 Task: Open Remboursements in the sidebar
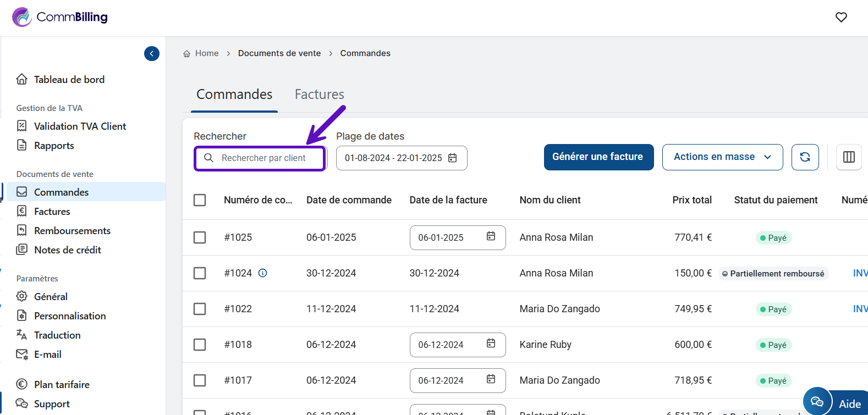point(72,231)
